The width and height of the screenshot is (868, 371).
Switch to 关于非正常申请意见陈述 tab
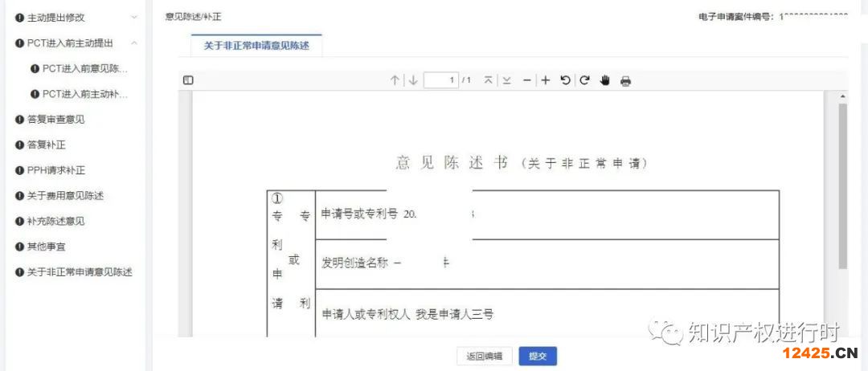(x=256, y=46)
